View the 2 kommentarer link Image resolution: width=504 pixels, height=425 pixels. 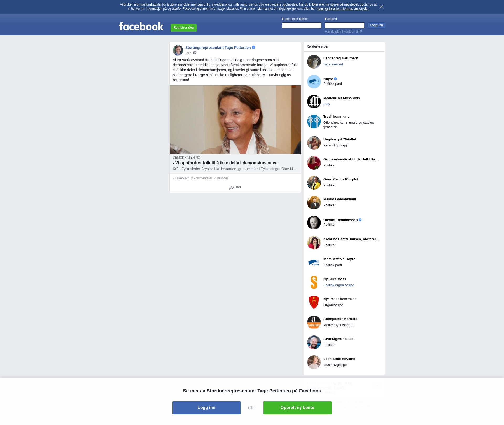201,178
